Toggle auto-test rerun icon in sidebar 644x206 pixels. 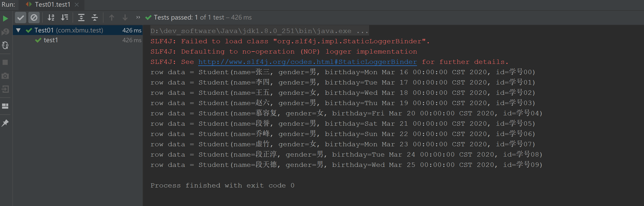click(5, 45)
